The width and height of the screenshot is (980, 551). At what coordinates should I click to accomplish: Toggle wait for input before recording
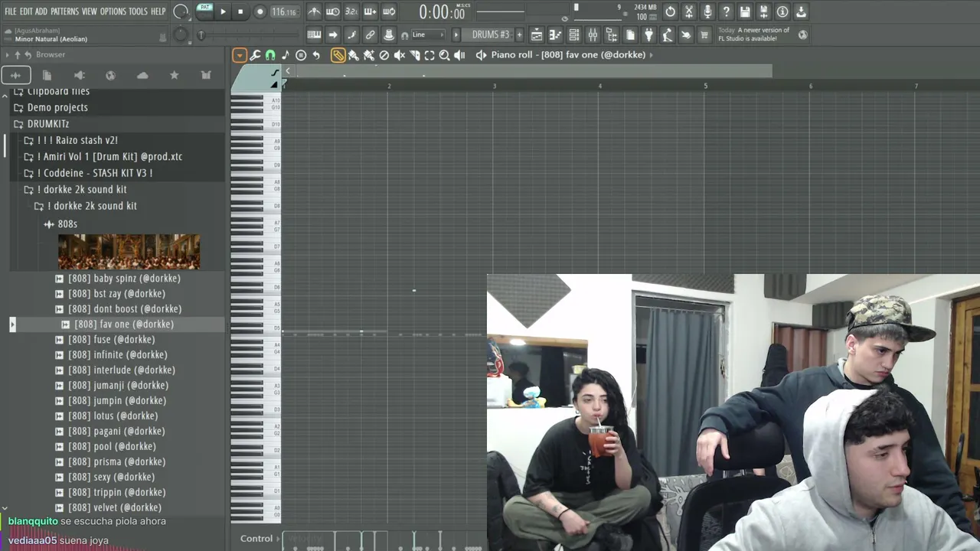pos(333,11)
